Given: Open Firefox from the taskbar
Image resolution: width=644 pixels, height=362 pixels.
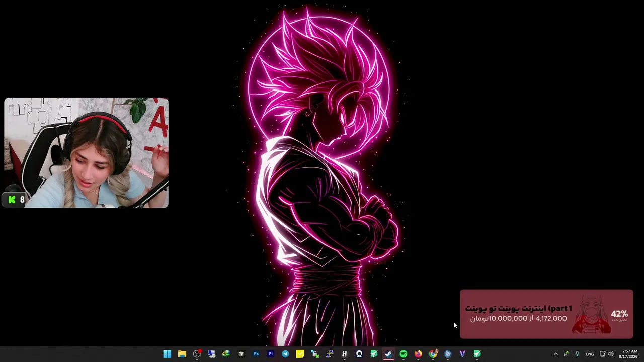Looking at the screenshot, I should click(x=418, y=354).
